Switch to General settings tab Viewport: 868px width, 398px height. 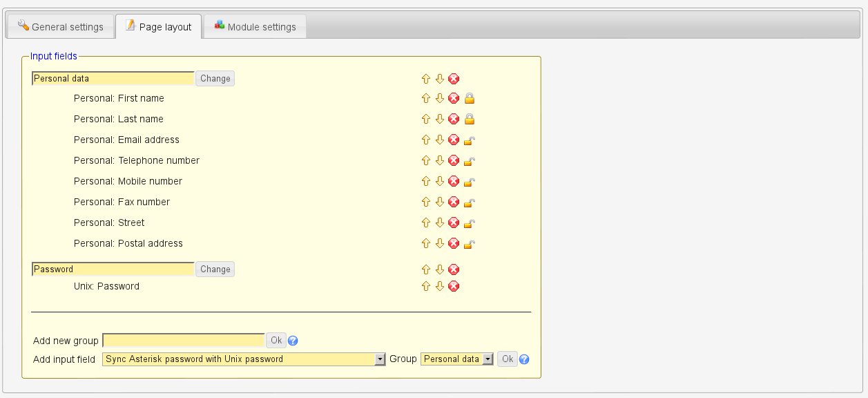click(60, 27)
